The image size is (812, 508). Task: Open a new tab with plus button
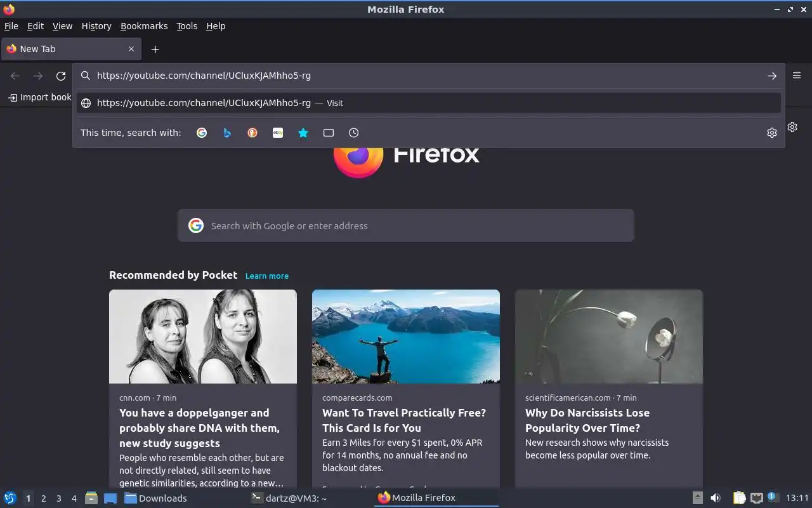tap(155, 49)
